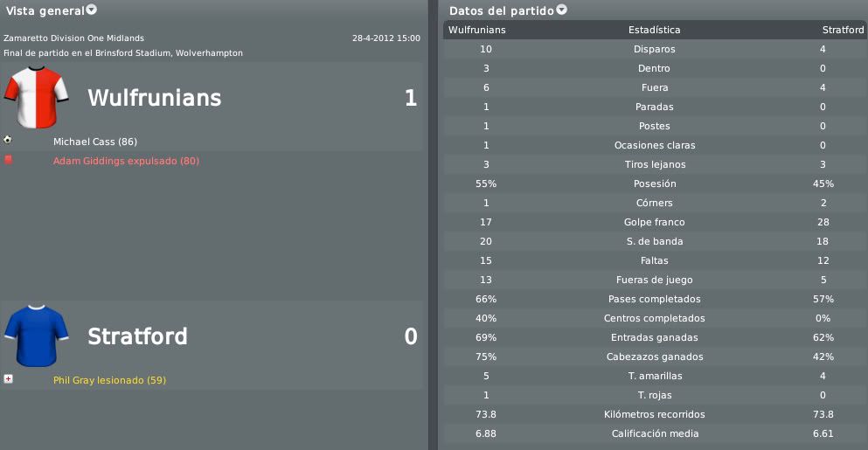
Task: Click the Wulfrunians red and white shirt icon
Action: [36, 97]
